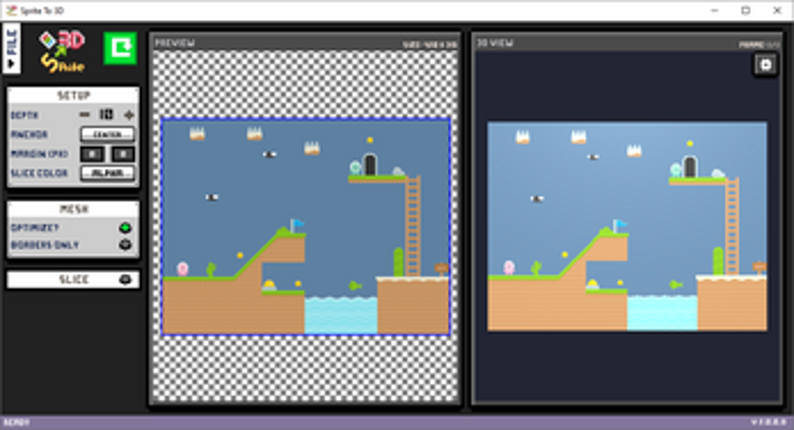
Task: Close the Sprite To 3D window
Action: click(777, 10)
